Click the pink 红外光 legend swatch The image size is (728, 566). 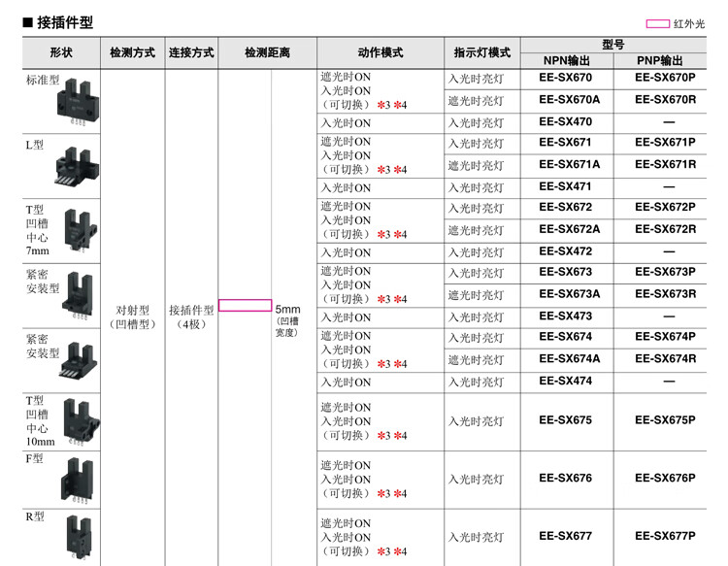[x=658, y=23]
